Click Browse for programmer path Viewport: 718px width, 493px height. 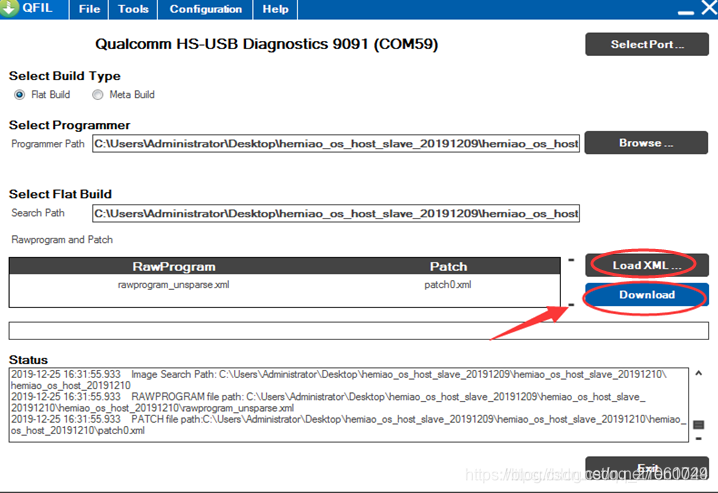pos(646,143)
